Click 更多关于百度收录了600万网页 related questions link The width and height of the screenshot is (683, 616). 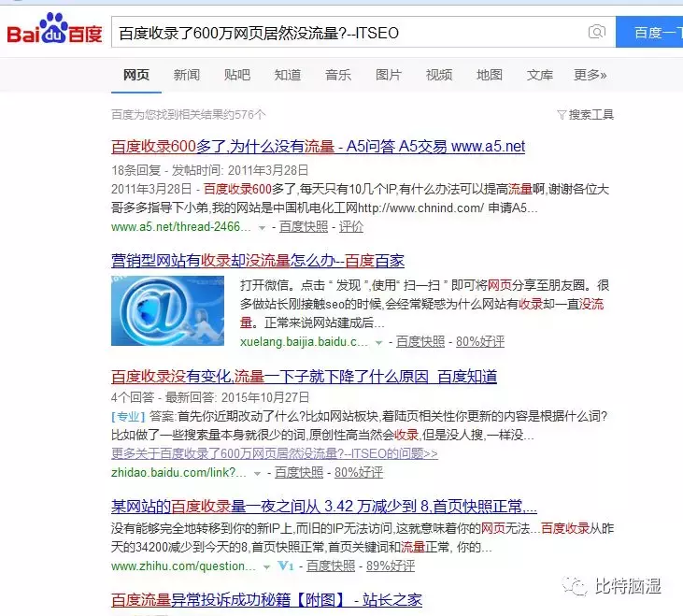tap(275, 454)
